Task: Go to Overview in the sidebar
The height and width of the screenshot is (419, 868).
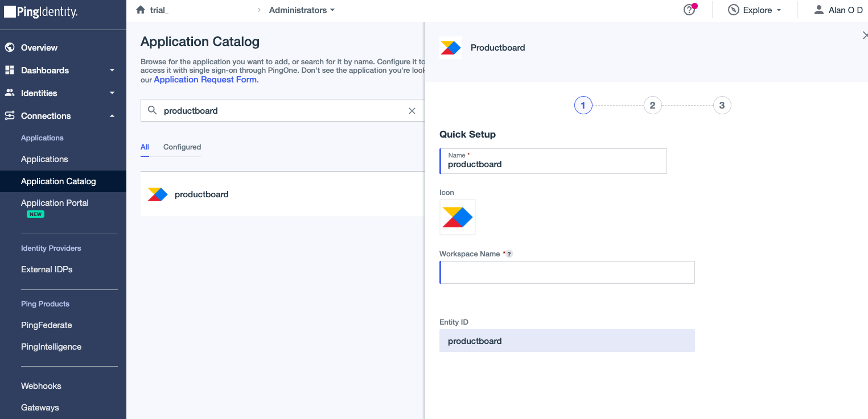Action: [x=39, y=48]
